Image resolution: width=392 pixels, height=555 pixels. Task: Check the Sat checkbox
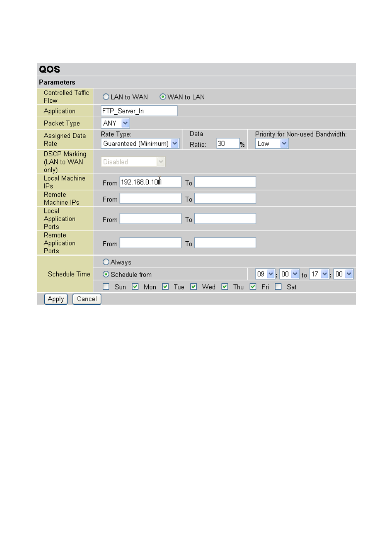(278, 287)
